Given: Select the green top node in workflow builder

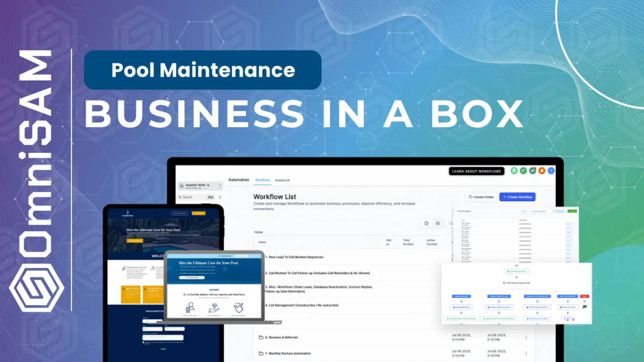Looking at the screenshot, I should [516, 272].
